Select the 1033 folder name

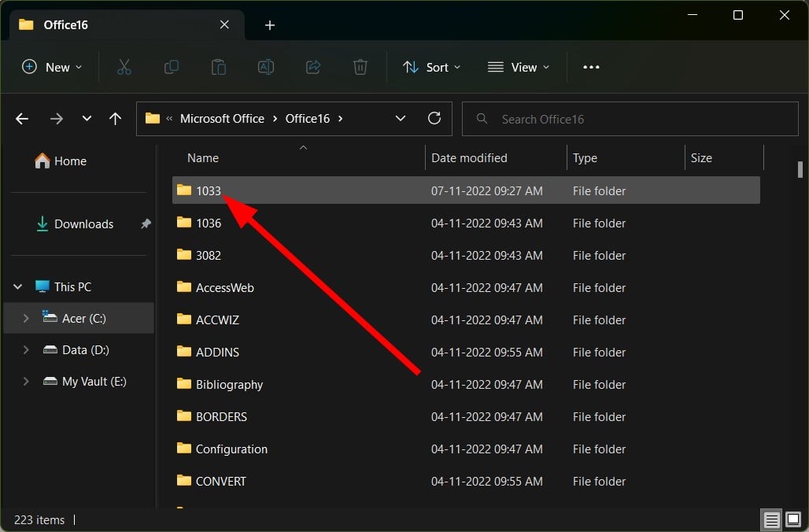209,191
